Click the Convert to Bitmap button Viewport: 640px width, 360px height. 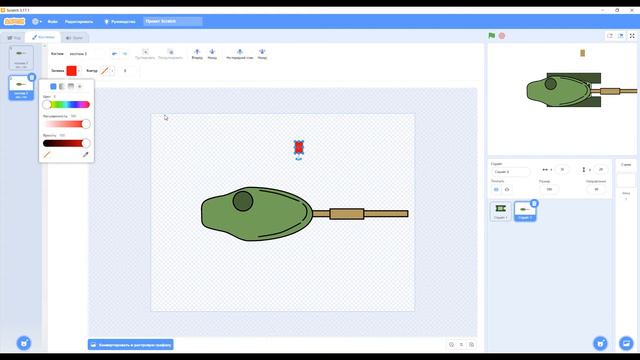click(131, 345)
